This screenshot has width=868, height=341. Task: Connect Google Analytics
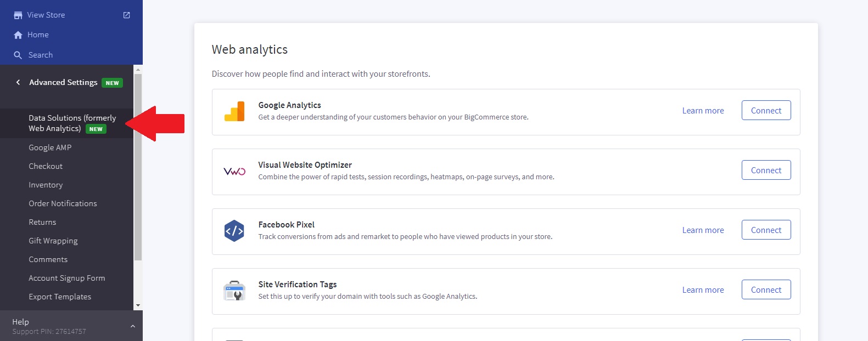[x=766, y=110]
